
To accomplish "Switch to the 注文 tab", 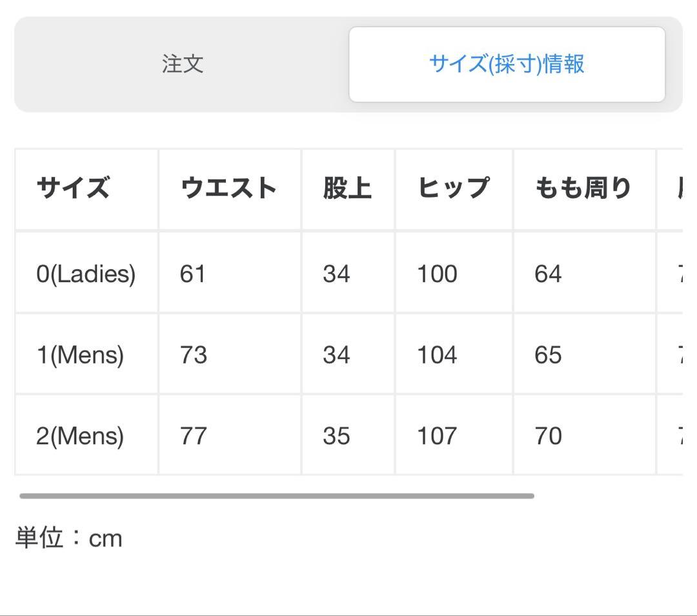I will pyautogui.click(x=183, y=65).
